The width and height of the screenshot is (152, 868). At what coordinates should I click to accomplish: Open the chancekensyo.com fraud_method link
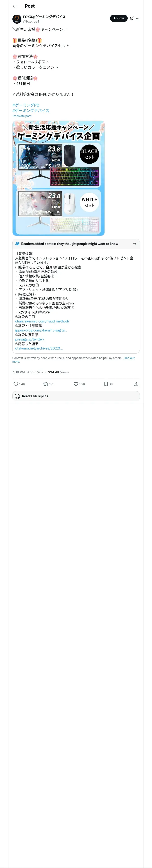click(42, 322)
